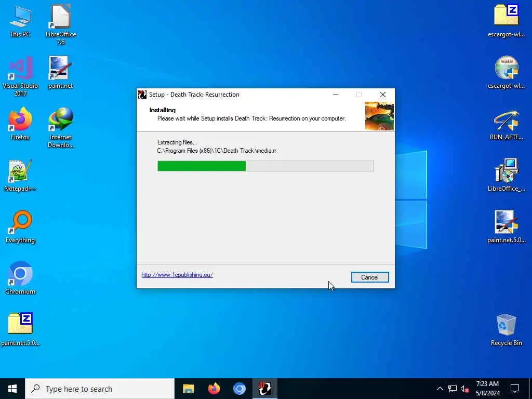The width and height of the screenshot is (532, 399).
Task: Open the network status tray icon
Action: coord(453,389)
